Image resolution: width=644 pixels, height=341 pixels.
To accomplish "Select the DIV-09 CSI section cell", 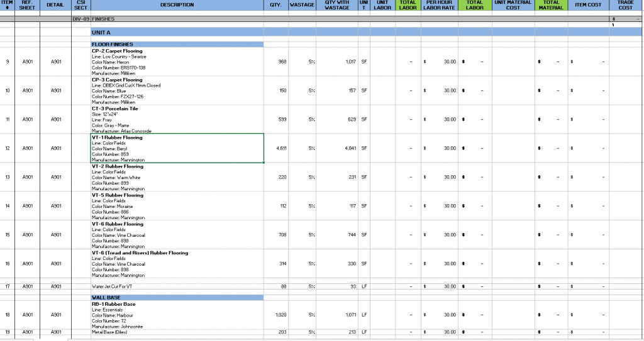I will [x=80, y=19].
